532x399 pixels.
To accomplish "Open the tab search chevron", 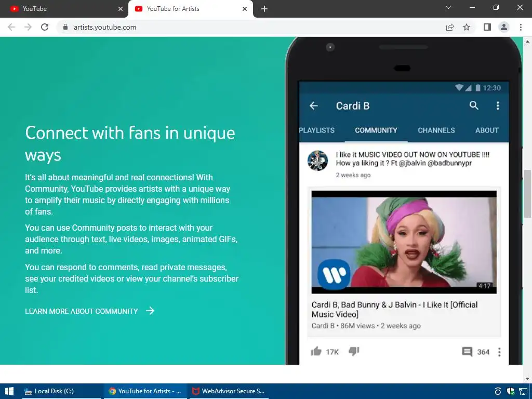I will tap(448, 7).
